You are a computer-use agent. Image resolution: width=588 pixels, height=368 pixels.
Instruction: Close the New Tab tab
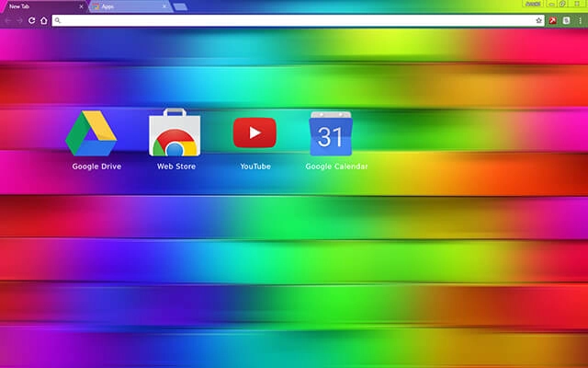(x=81, y=6)
